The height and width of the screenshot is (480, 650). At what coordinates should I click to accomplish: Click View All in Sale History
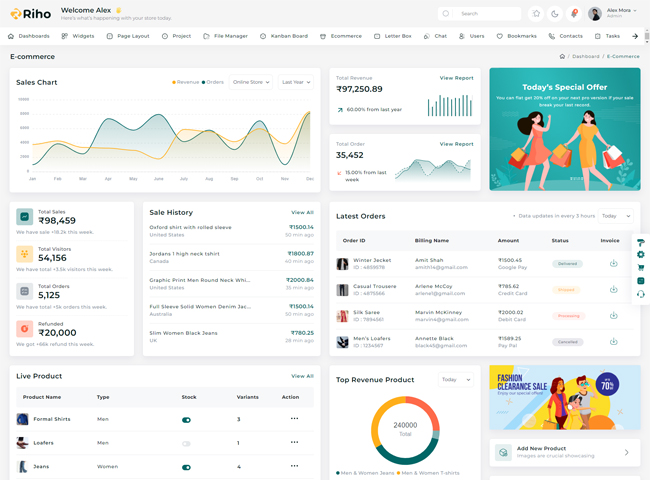click(x=302, y=213)
